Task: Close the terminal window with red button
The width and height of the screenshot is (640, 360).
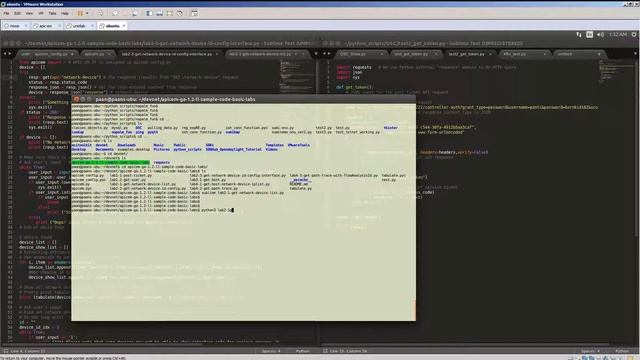Action: (x=76, y=99)
